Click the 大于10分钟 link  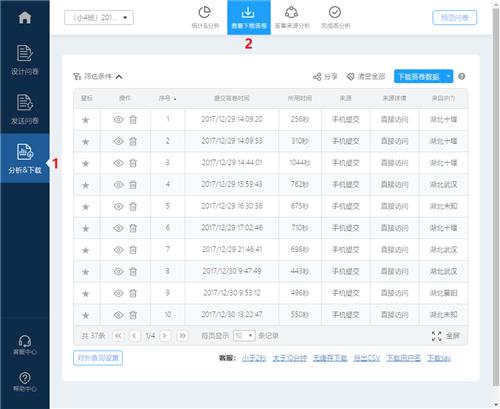click(x=289, y=358)
